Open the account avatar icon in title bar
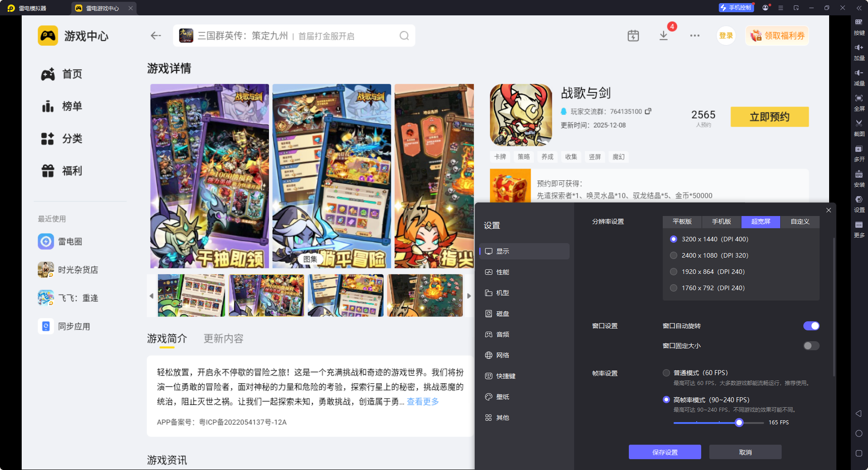The image size is (868, 470). click(x=765, y=8)
